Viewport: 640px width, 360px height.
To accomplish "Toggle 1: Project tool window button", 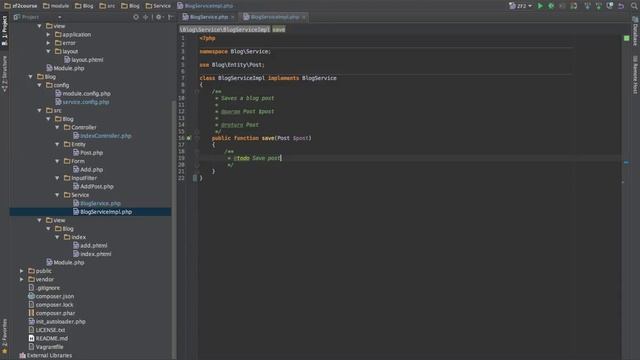I will (x=4, y=31).
